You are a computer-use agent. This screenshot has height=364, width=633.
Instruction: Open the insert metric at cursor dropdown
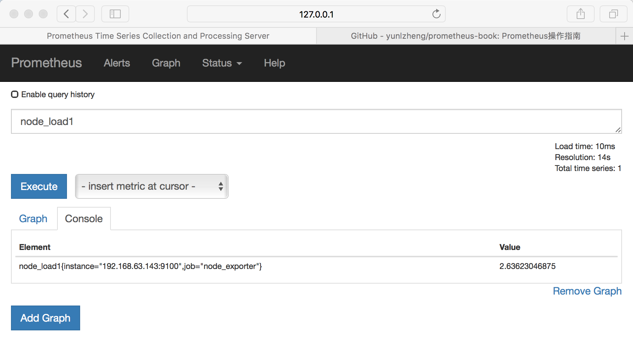tap(151, 186)
